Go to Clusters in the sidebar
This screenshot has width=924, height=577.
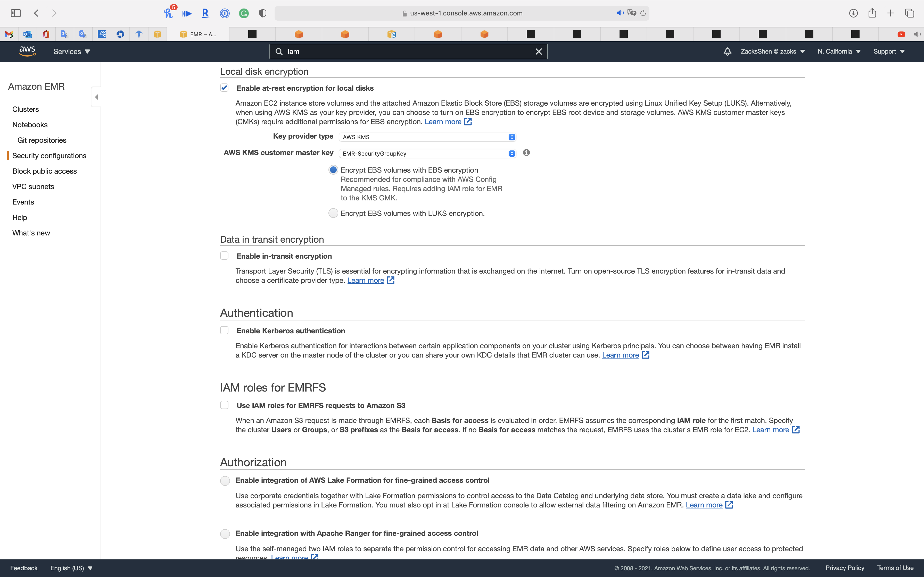click(26, 109)
